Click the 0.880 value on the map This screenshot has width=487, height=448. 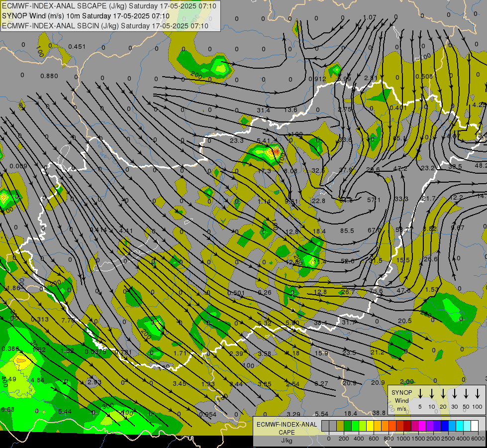point(49,76)
